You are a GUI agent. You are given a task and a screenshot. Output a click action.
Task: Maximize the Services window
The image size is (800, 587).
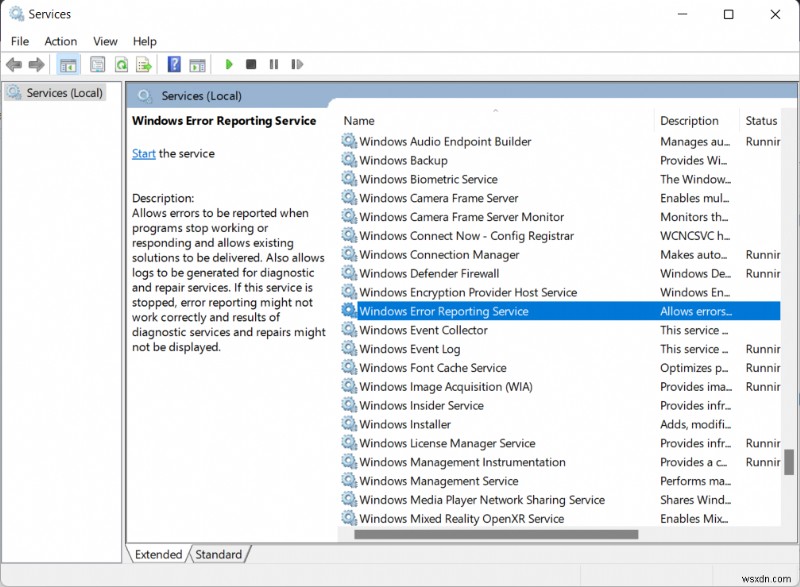tap(729, 14)
